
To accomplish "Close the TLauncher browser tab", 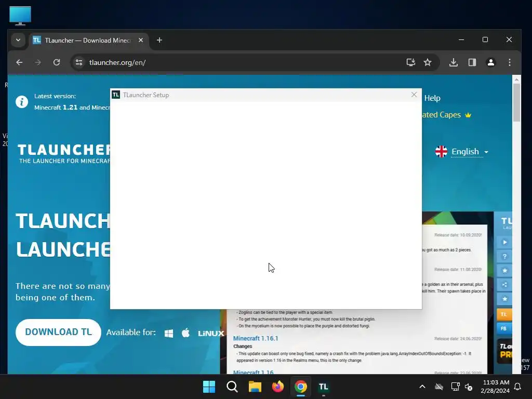I will (x=141, y=40).
